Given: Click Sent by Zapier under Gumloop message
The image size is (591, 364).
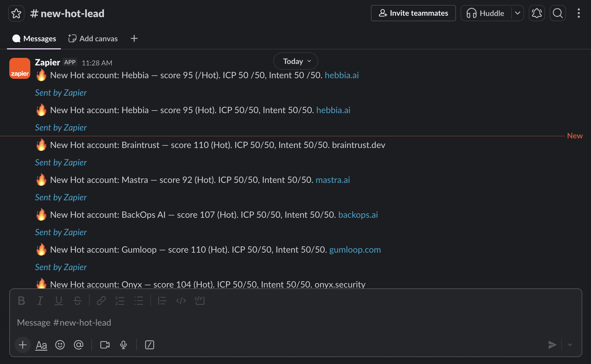Looking at the screenshot, I should [61, 267].
